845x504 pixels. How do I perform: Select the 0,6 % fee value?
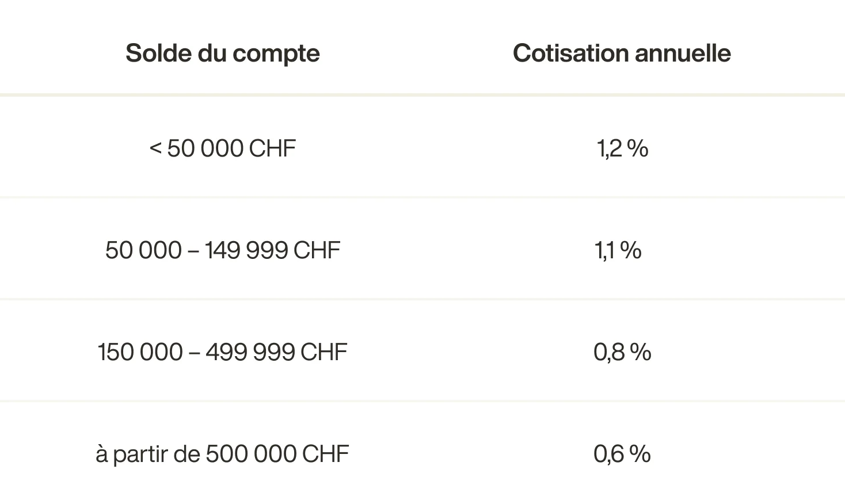coord(622,454)
